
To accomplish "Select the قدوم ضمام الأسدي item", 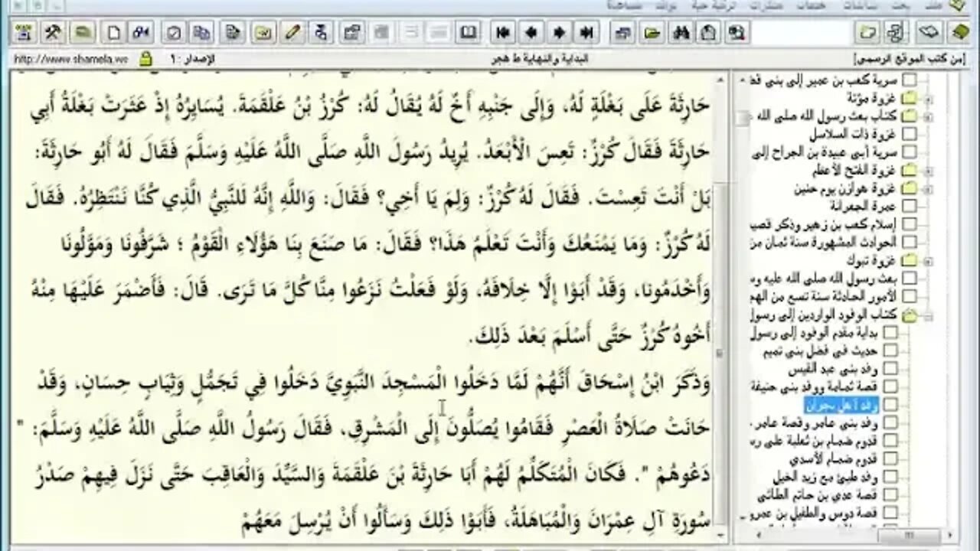I will [x=832, y=458].
